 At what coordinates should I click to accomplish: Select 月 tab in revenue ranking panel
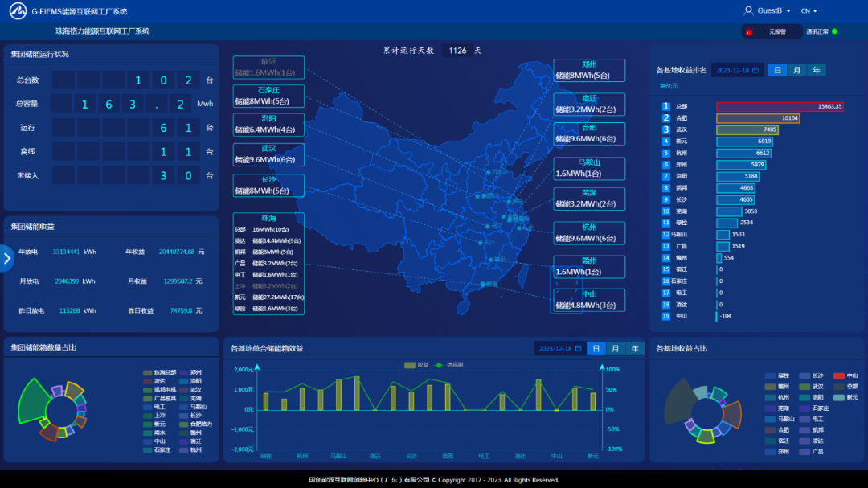[796, 70]
